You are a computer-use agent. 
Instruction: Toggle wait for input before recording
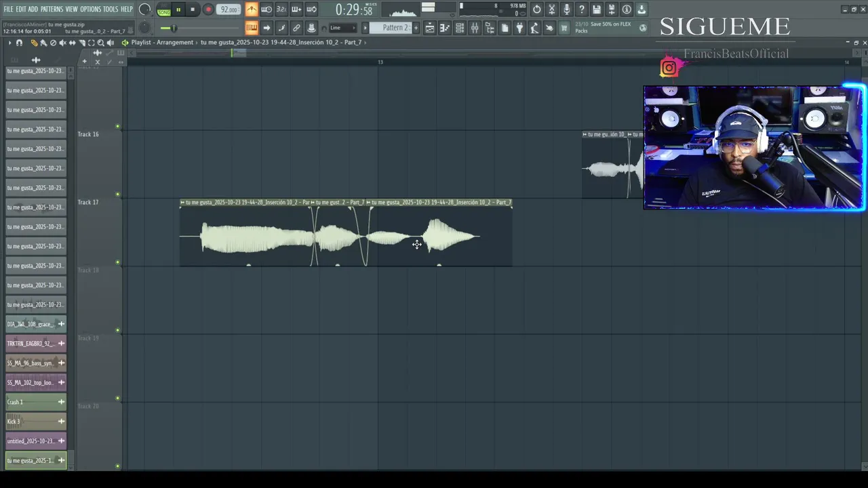click(267, 9)
